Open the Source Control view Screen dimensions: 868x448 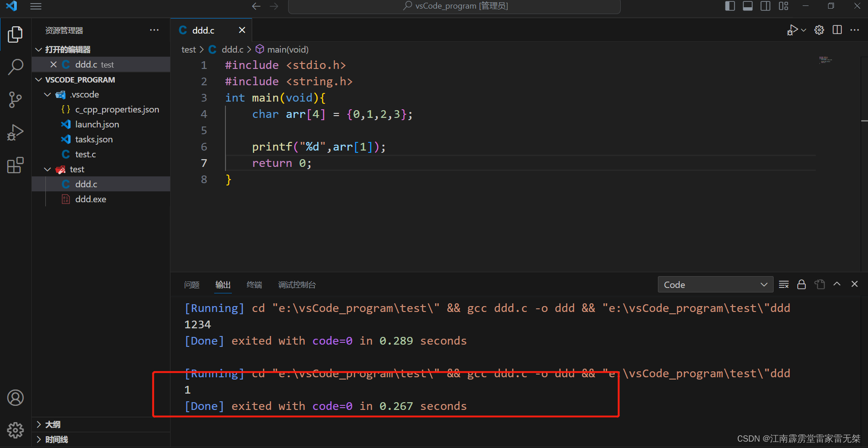tap(15, 100)
